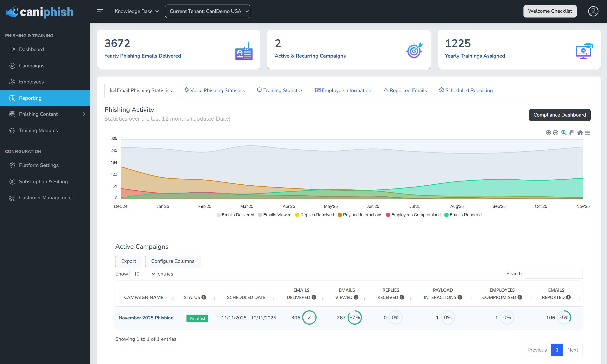
Task: Click the chart zoom out icon
Action: (556, 133)
